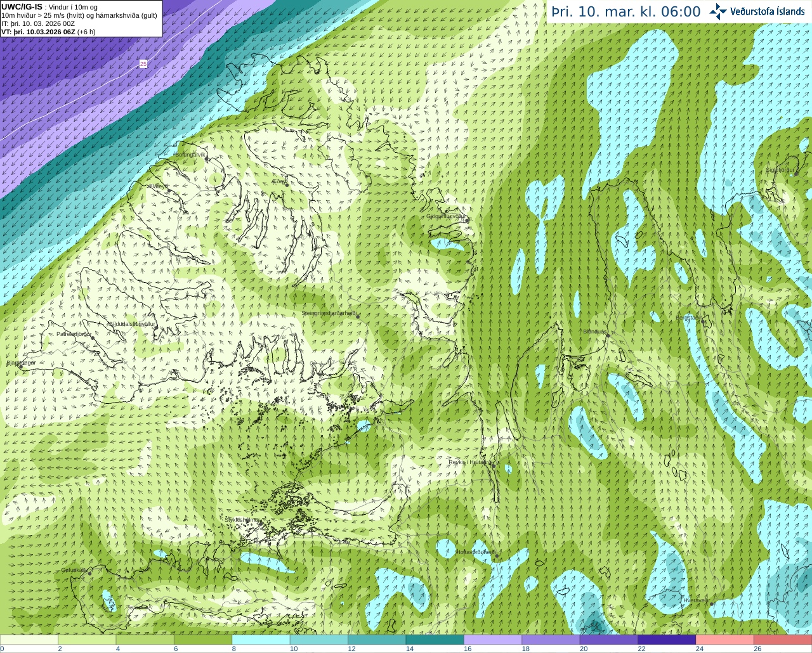Viewport: 812px width, 653px height.
Task: Click the 'UWC/IG-IS' model title in legend box
Action: 22,7
